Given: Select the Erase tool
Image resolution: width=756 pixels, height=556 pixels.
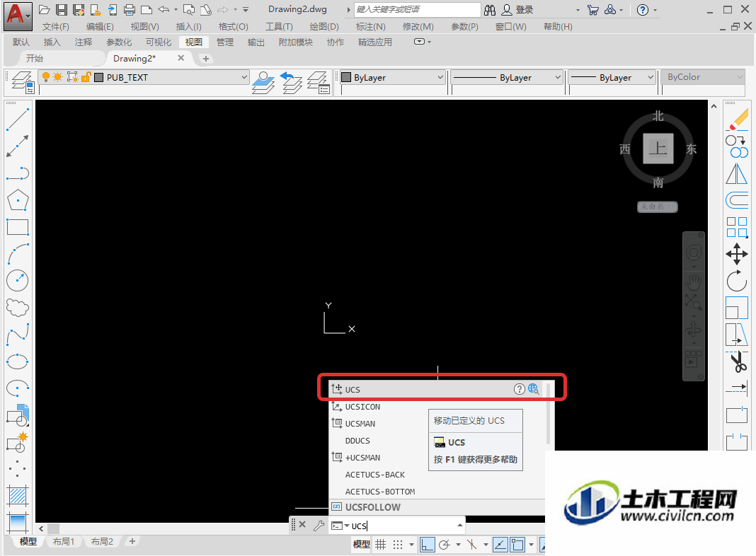Looking at the screenshot, I should coord(737,119).
